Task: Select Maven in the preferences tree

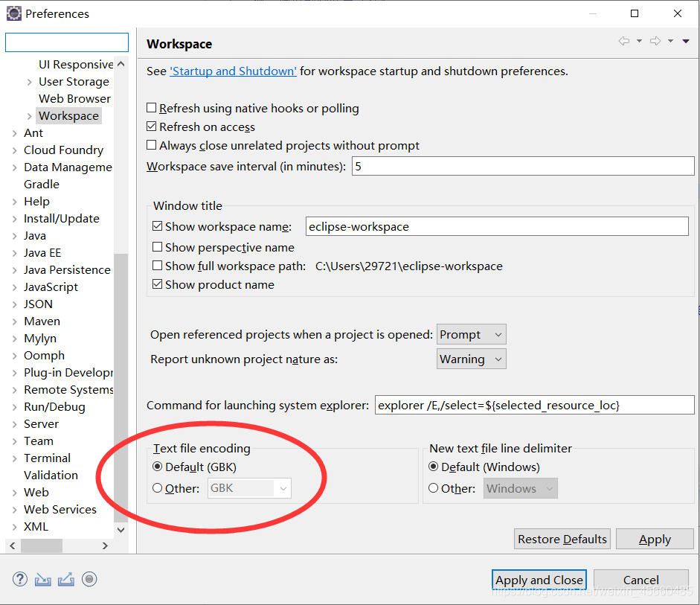Action: 42,321
